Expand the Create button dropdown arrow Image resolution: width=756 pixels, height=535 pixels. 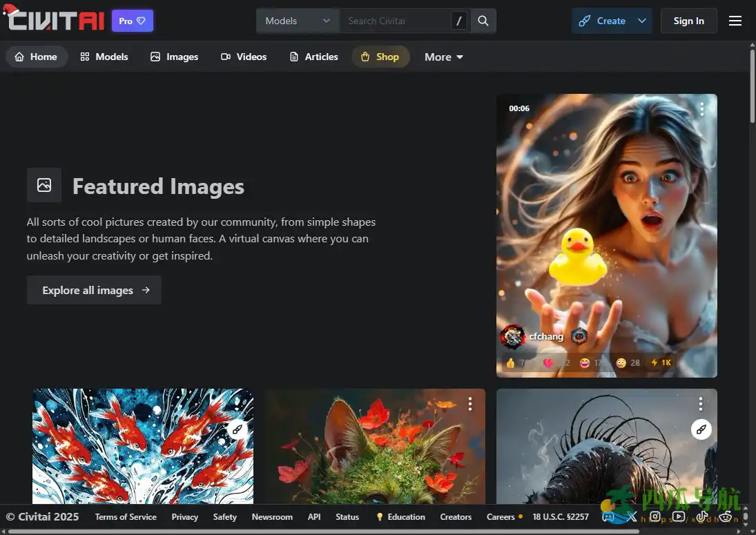tap(642, 21)
